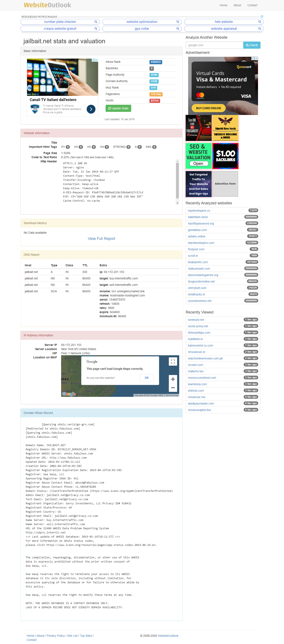Click search icon for number plate checker
This screenshot has height=644, width=284.
pos(96,22)
